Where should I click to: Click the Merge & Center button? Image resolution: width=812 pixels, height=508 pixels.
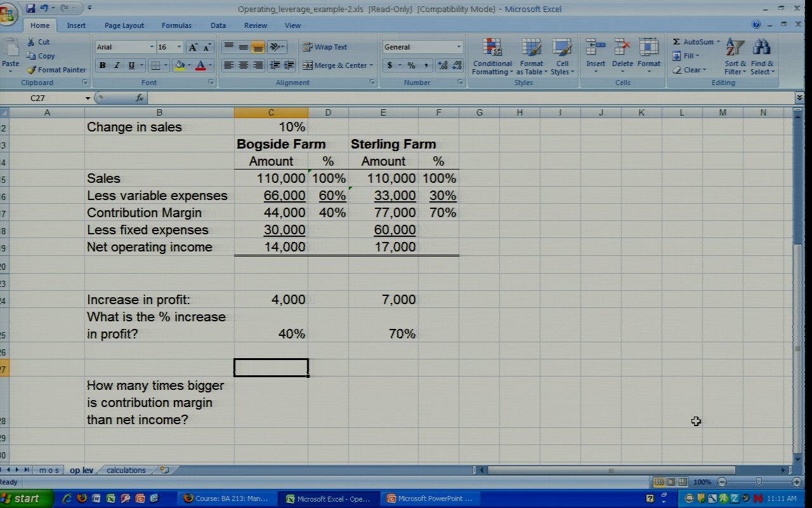coord(336,65)
